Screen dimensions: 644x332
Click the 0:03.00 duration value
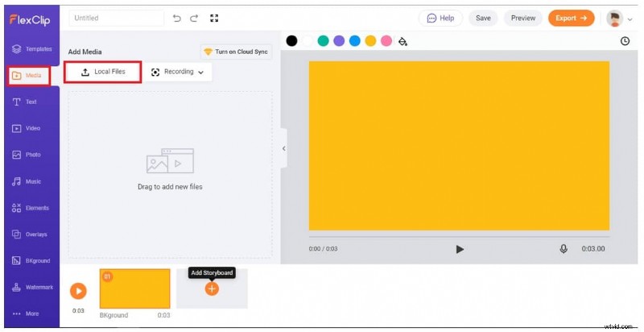pyautogui.click(x=593, y=249)
